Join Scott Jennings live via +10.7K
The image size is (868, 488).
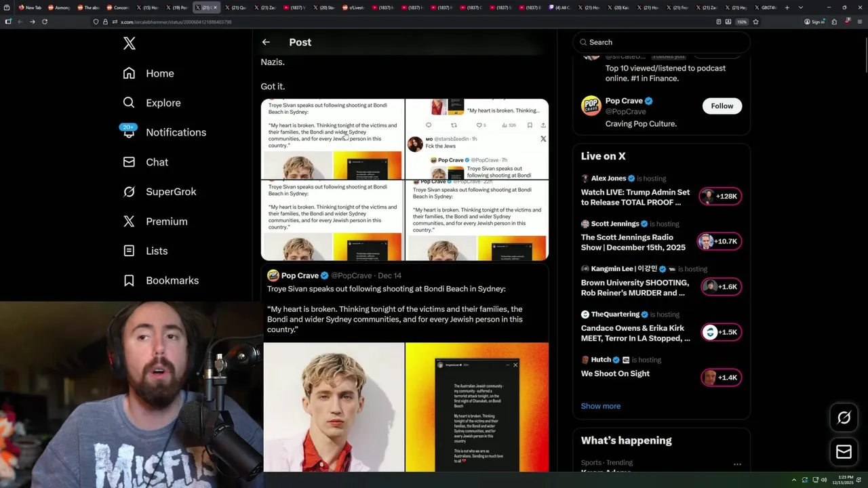click(719, 241)
